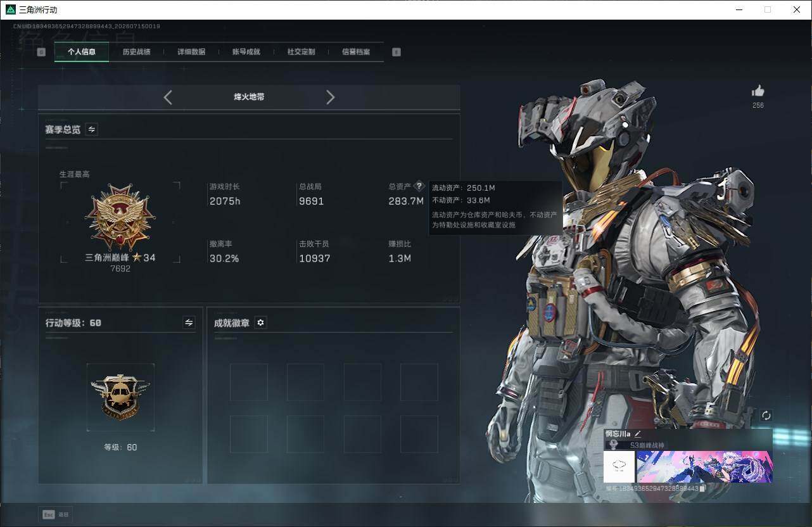The height and width of the screenshot is (527, 812).
Task: Click Esc 返回 back button
Action: tap(56, 514)
